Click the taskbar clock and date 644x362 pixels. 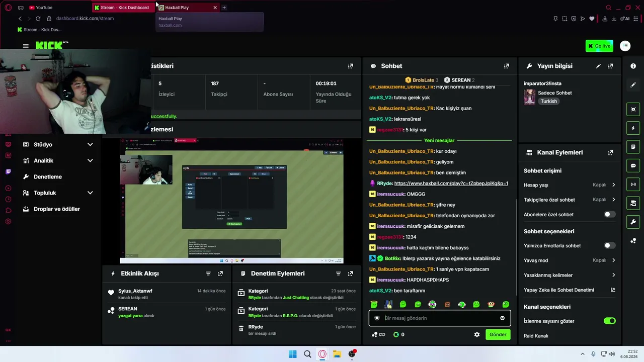629,354
